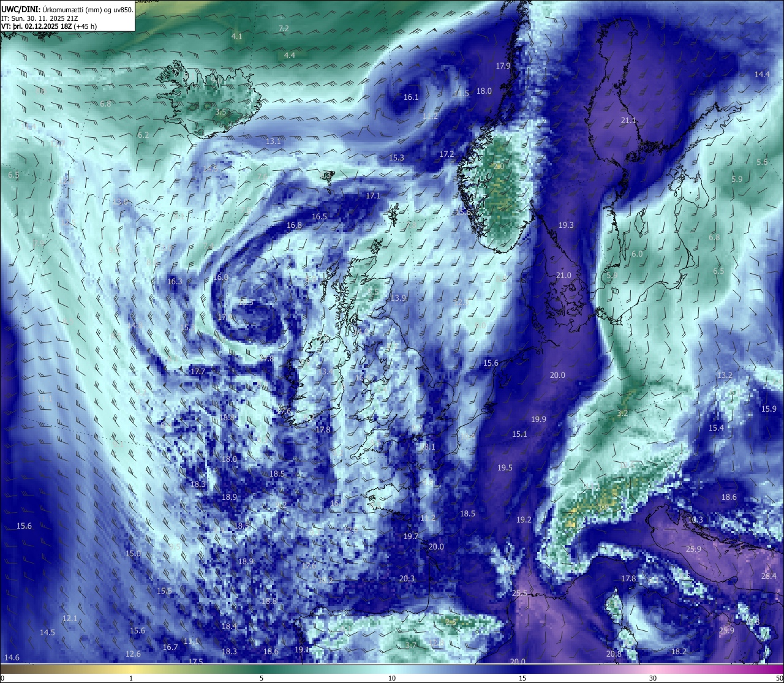Image resolution: width=784 pixels, height=683 pixels.
Task: Click the 4.4 value label
Action: coord(290,55)
